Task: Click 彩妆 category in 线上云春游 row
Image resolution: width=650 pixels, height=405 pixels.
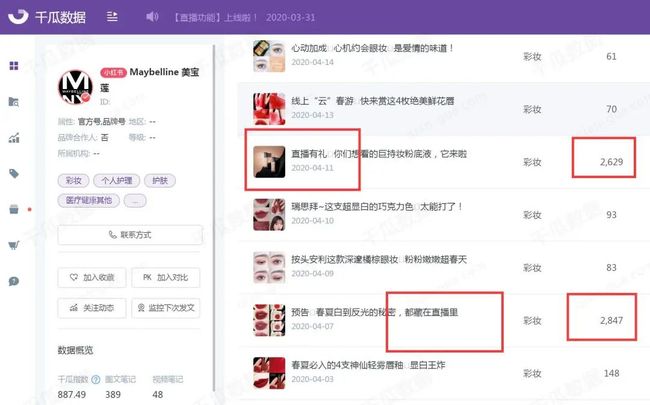Action: pyautogui.click(x=532, y=109)
